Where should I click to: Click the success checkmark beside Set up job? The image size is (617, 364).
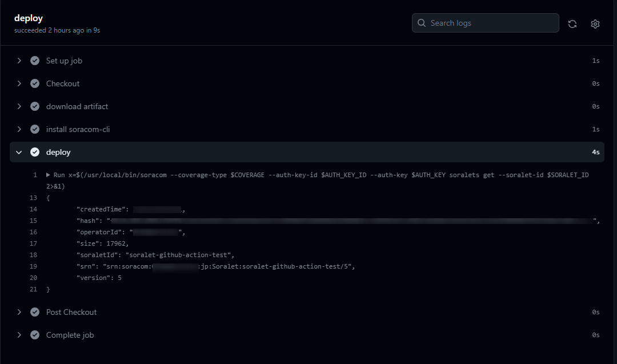[x=35, y=61]
